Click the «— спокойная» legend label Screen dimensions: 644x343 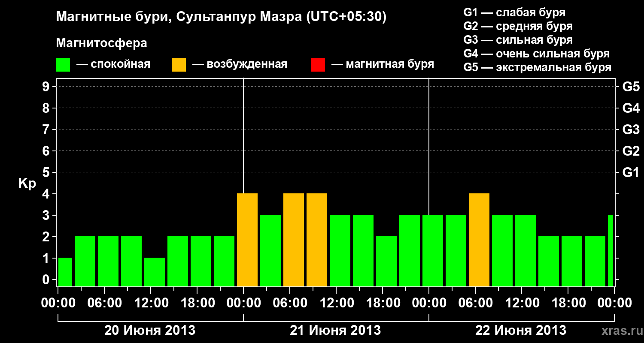click(x=113, y=65)
